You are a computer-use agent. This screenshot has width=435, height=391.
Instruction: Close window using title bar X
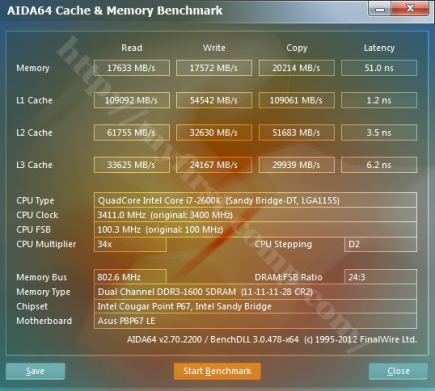tap(410, 9)
